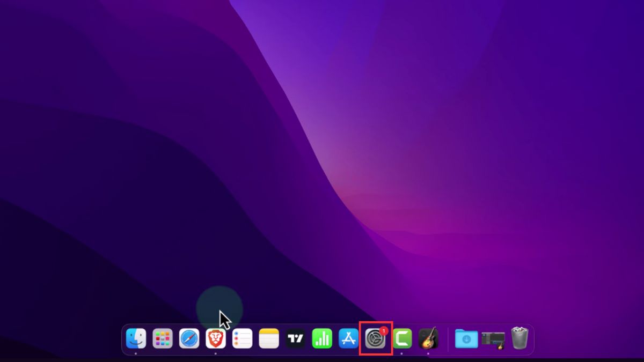Click the red badge on System Preferences
This screenshot has height=362, width=644.
coord(383,331)
